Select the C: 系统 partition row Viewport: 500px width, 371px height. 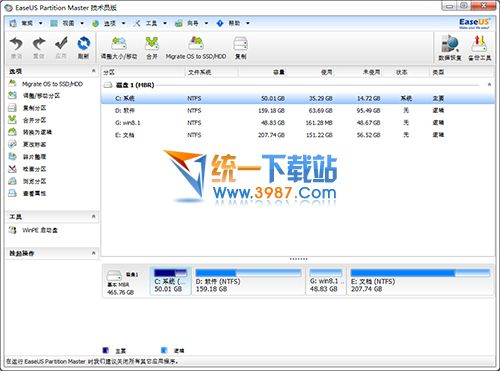298,98
